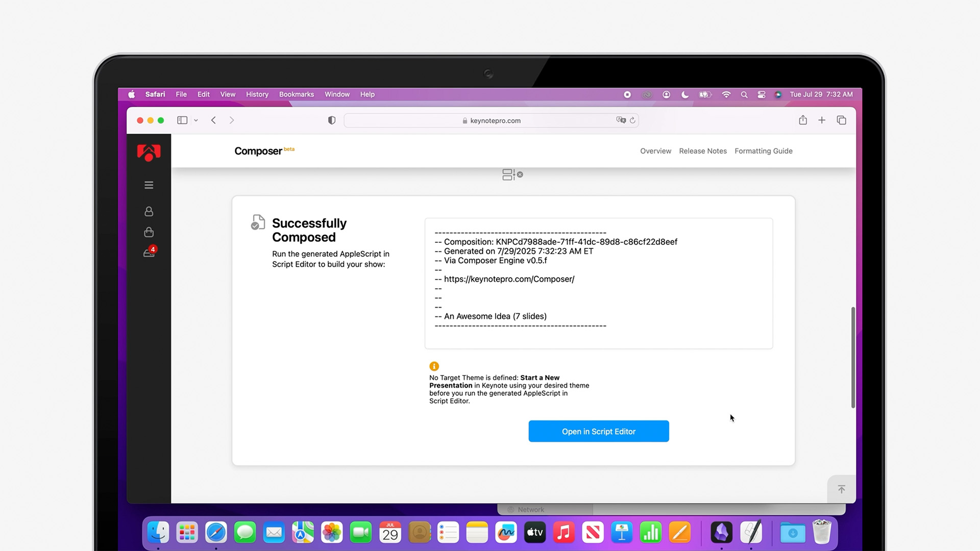Open the sidebar options chevron dropdown

196,120
